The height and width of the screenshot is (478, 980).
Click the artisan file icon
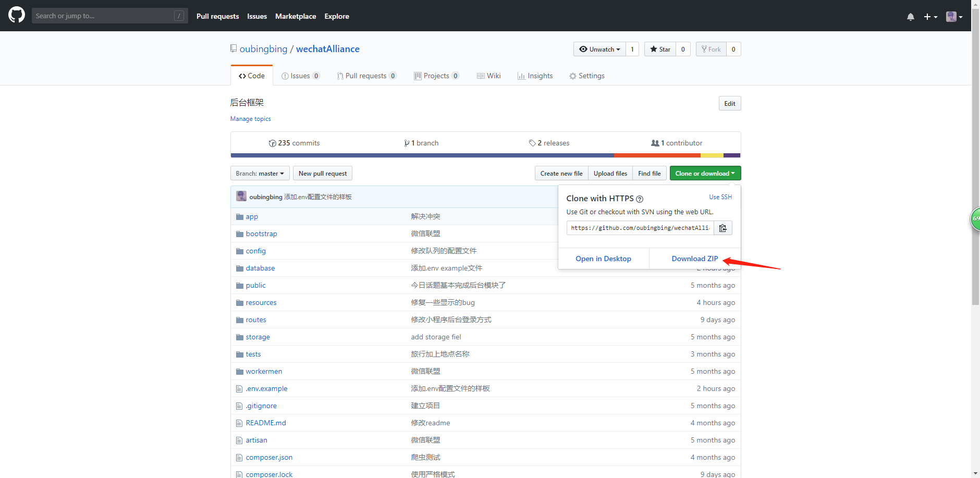tap(239, 440)
